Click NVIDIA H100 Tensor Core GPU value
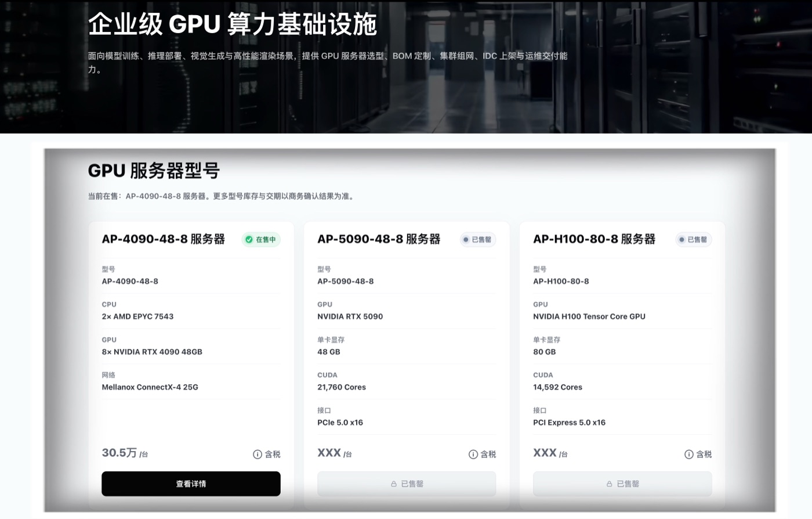812x519 pixels. 589,316
